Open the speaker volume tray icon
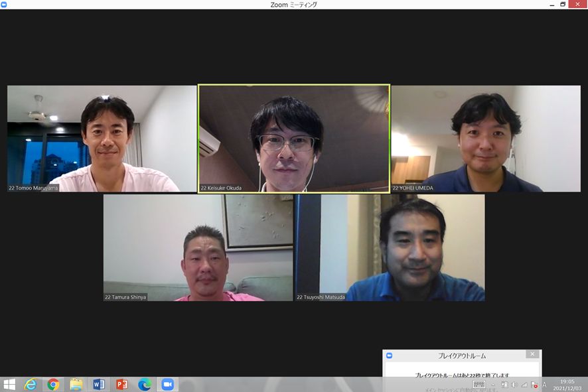588x392 pixels. (x=514, y=385)
